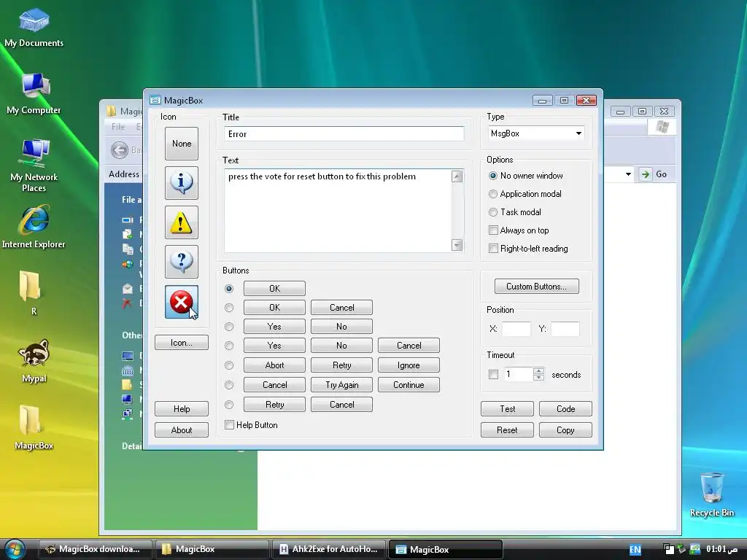Screen dimensions: 747x560
Task: Click the Ignore sample button
Action: (x=409, y=365)
